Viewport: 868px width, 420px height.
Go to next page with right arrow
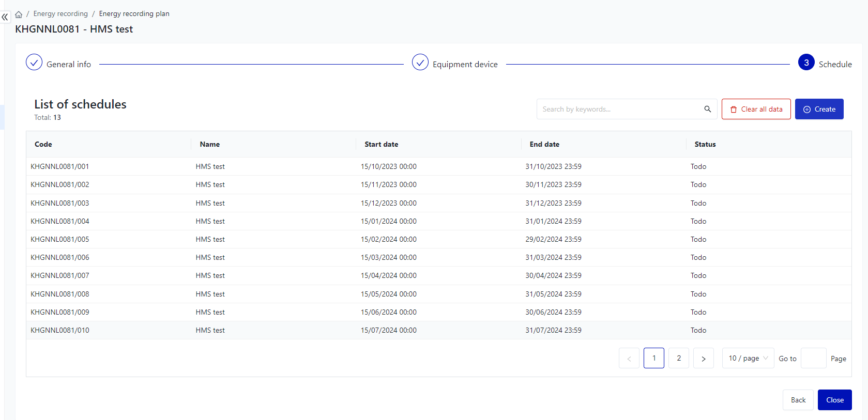click(703, 359)
